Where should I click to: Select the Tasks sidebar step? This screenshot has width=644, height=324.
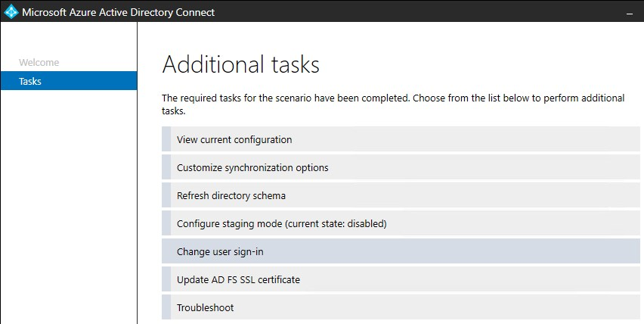tap(30, 81)
